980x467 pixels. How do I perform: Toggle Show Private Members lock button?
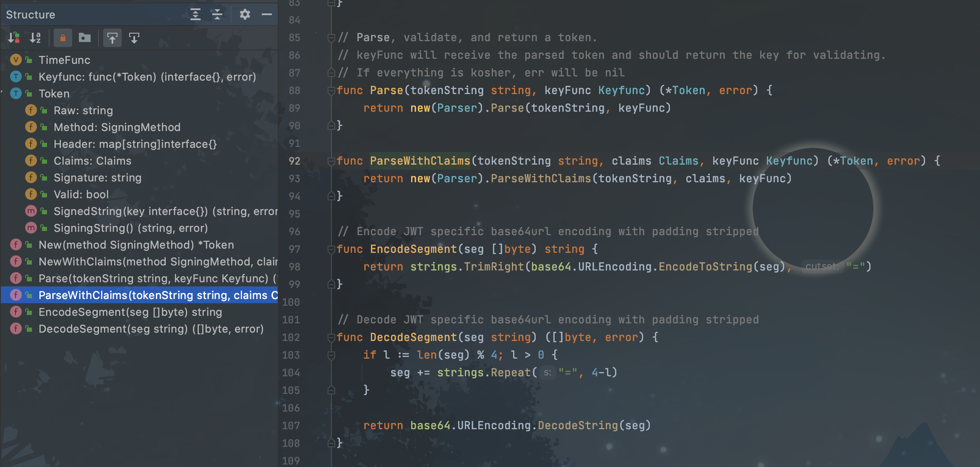point(63,38)
